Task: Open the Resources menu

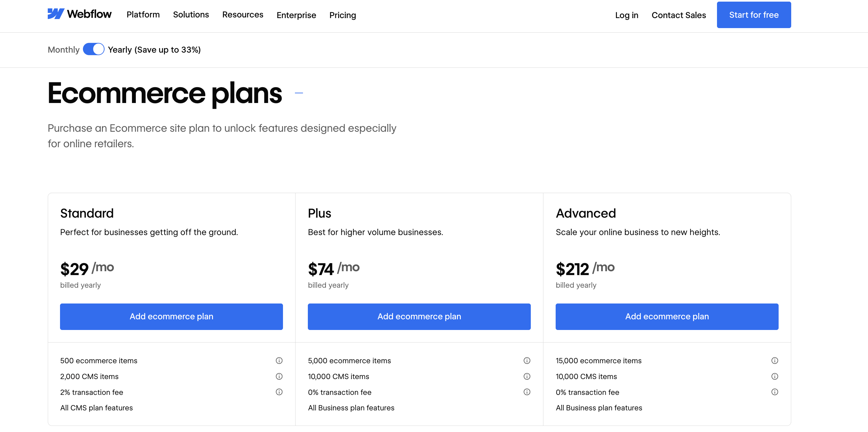Action: 243,15
